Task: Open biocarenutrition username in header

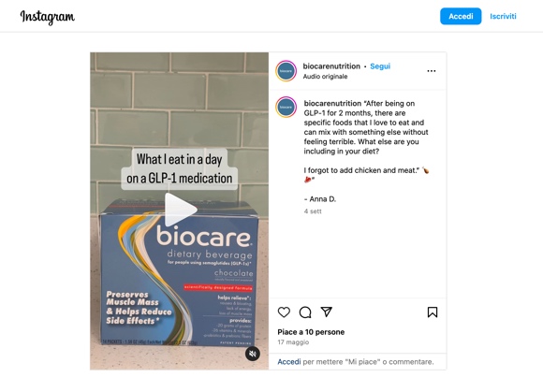Action: point(331,66)
